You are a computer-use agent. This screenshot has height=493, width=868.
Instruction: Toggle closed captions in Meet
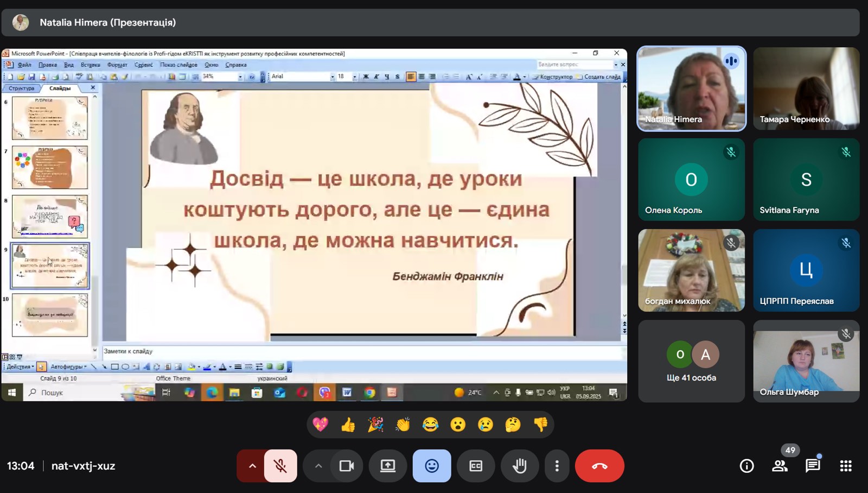[476, 466]
